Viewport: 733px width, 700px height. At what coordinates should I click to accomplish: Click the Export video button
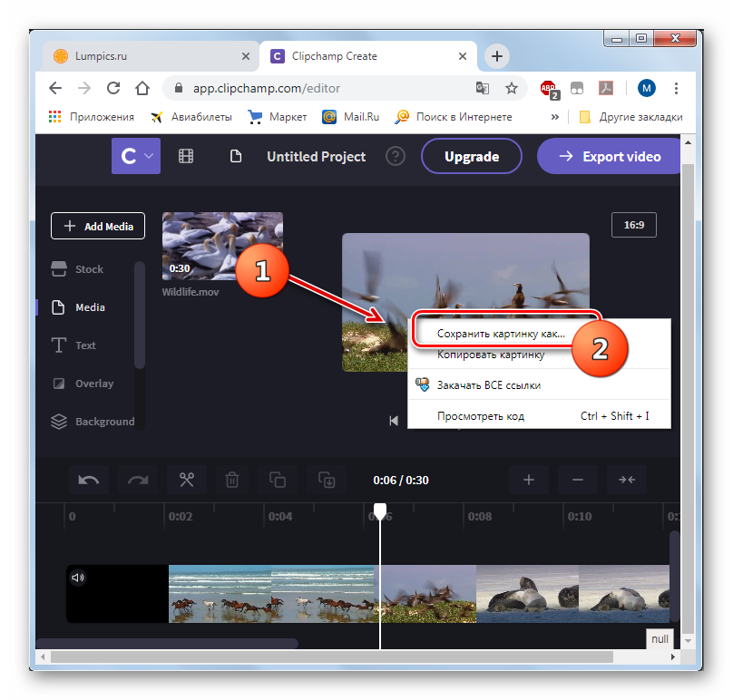coord(609,156)
